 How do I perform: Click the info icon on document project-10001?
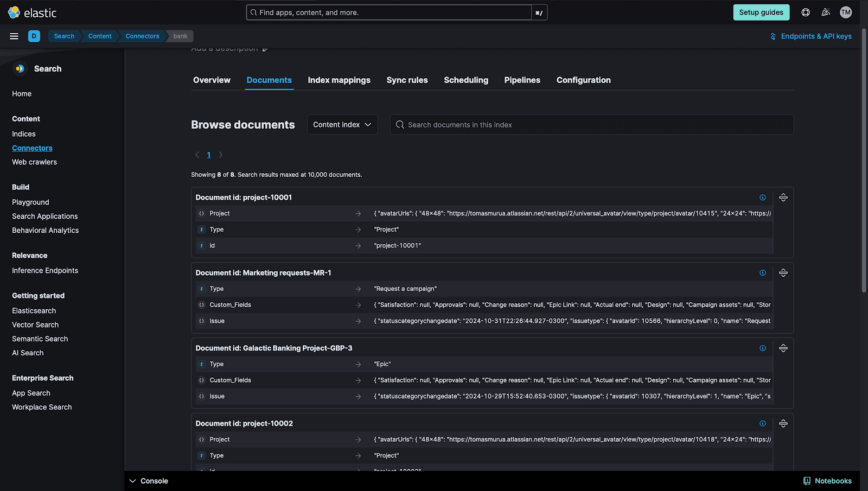click(x=763, y=197)
